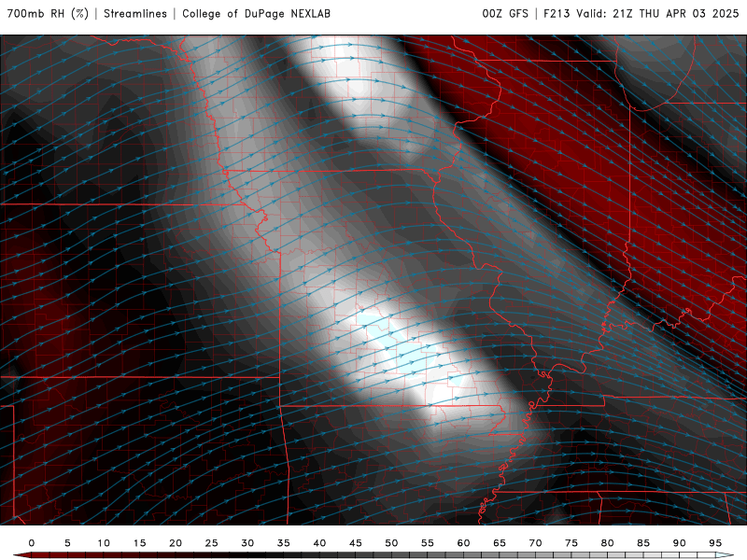Click the "700mb RH (%)" title text
This screenshot has height=560, width=747.
point(48,13)
